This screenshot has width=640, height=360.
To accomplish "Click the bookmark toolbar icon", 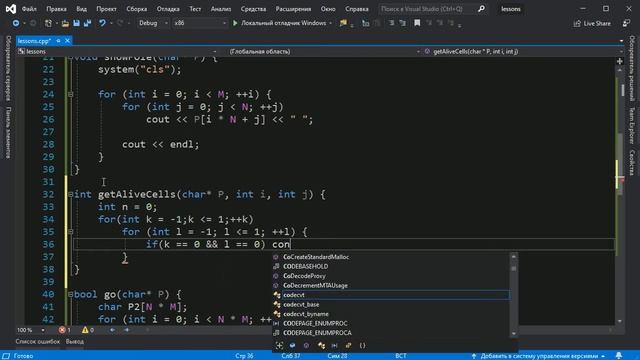I will coord(417,23).
